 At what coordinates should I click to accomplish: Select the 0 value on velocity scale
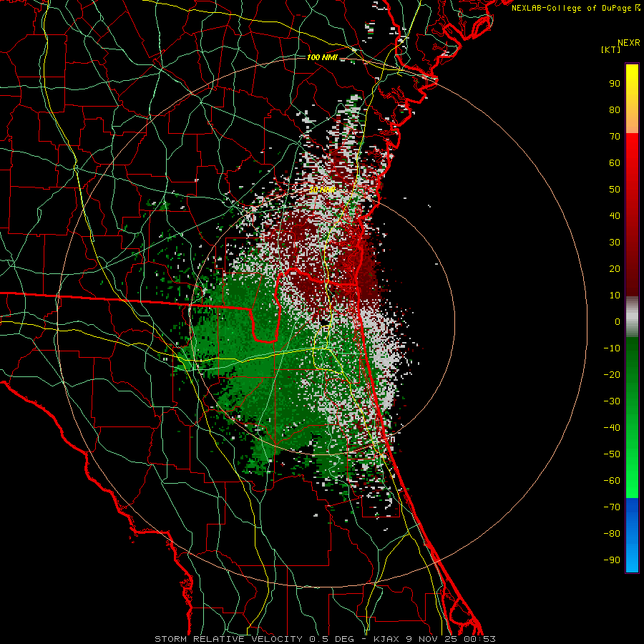pos(618,321)
